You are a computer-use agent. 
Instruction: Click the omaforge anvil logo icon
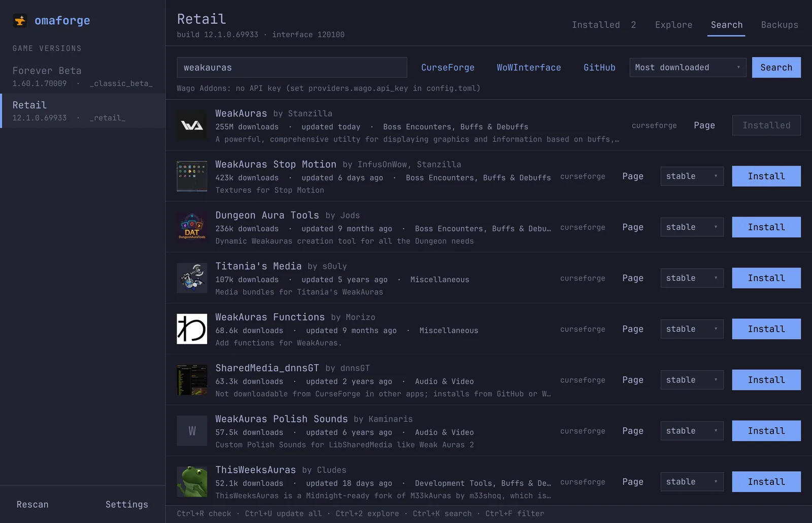coord(20,20)
